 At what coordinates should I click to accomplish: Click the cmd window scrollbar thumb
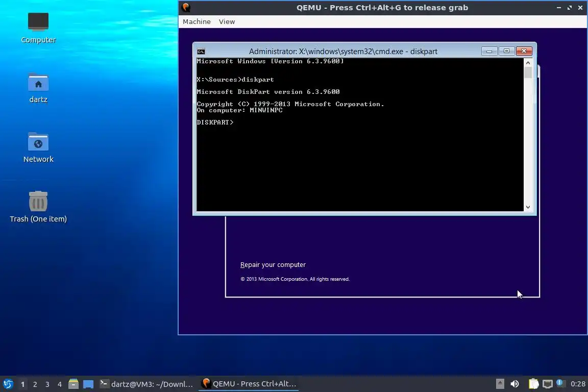tap(528, 72)
